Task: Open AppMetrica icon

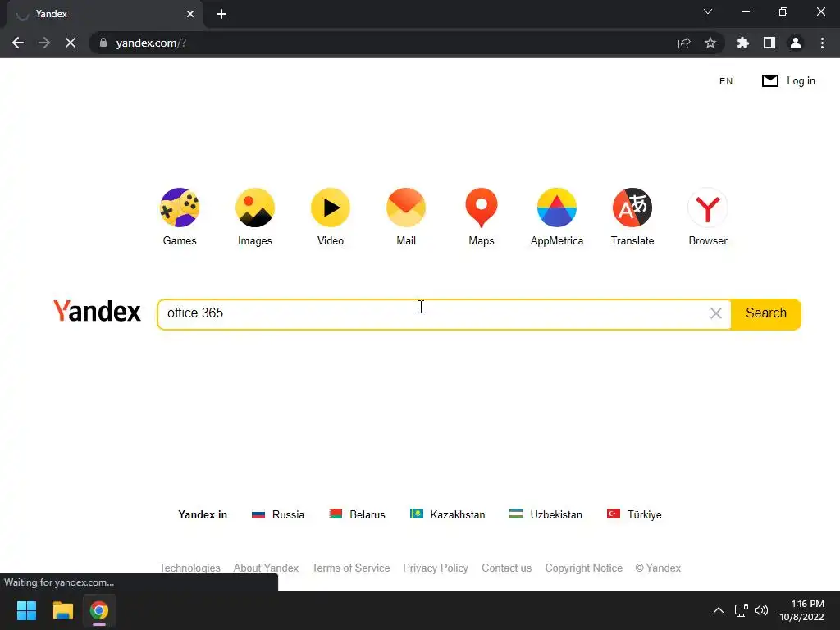Action: 557,208
